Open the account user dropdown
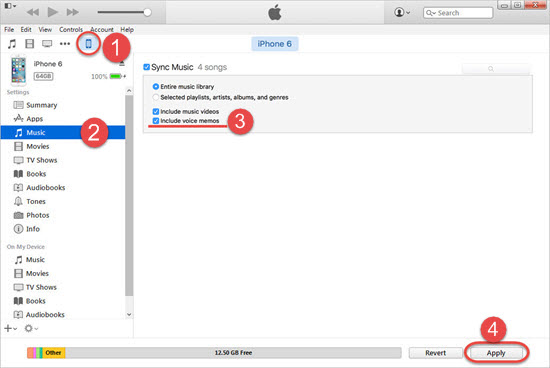Screen dimensions: 550x368 click(402, 13)
